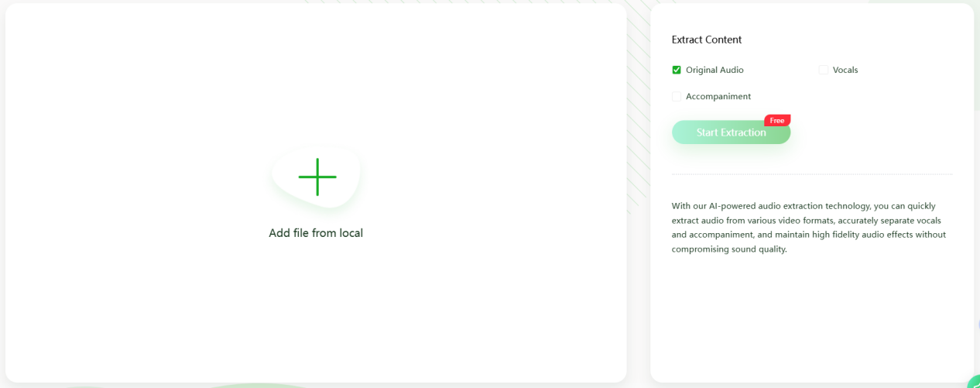Click the red Free badge
980x388 pixels.
[777, 120]
